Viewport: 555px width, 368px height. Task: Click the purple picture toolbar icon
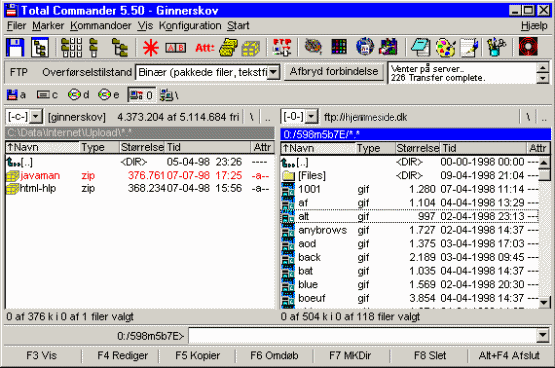[x=388, y=47]
